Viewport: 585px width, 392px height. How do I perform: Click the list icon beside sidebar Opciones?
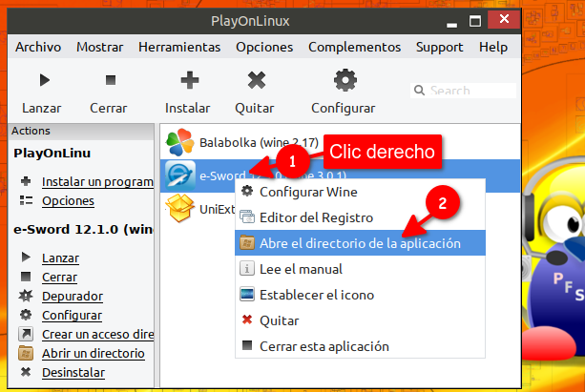[26, 200]
